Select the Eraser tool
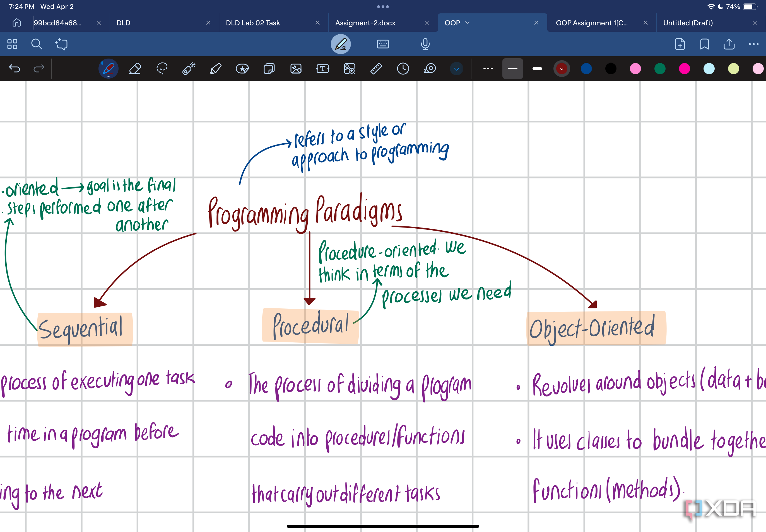 (135, 69)
